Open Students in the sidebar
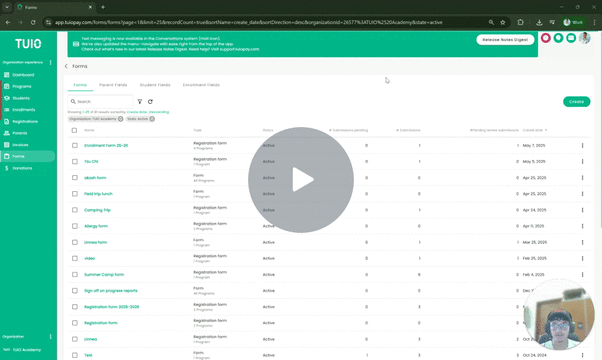 pos(21,98)
